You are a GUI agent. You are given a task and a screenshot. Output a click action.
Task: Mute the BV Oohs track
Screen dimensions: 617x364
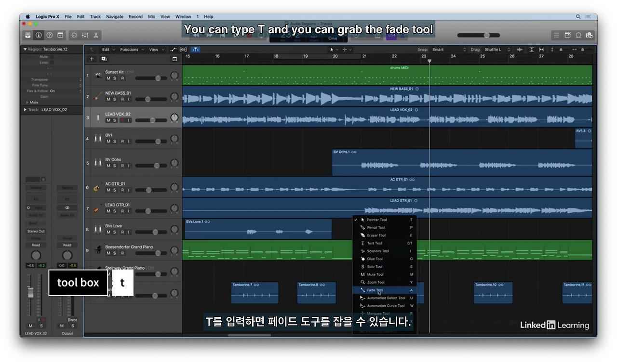tap(108, 166)
